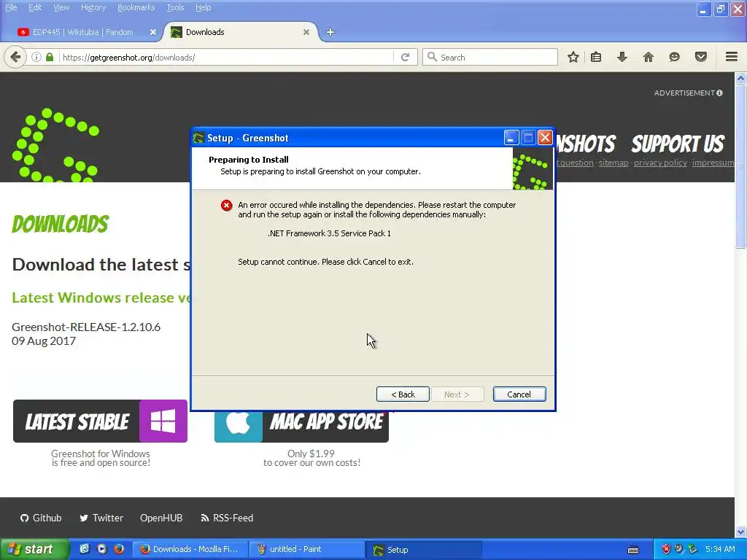Follow the privacy policy link

click(660, 163)
